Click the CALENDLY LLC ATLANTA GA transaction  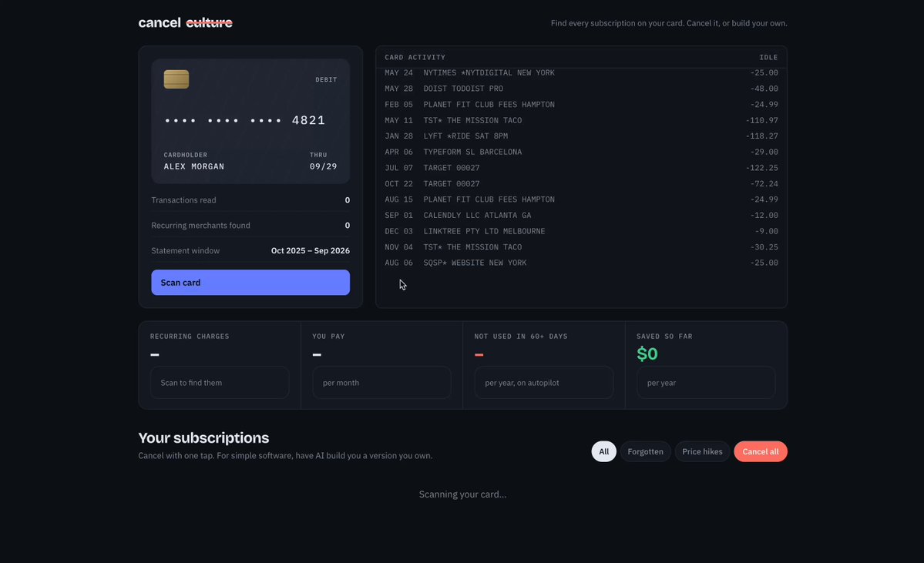coord(581,216)
